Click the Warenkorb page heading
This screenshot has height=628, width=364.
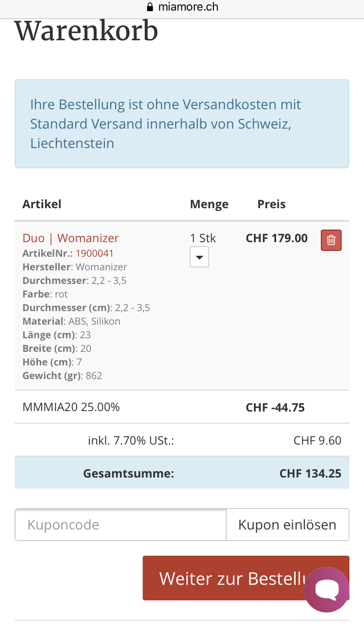point(86,32)
